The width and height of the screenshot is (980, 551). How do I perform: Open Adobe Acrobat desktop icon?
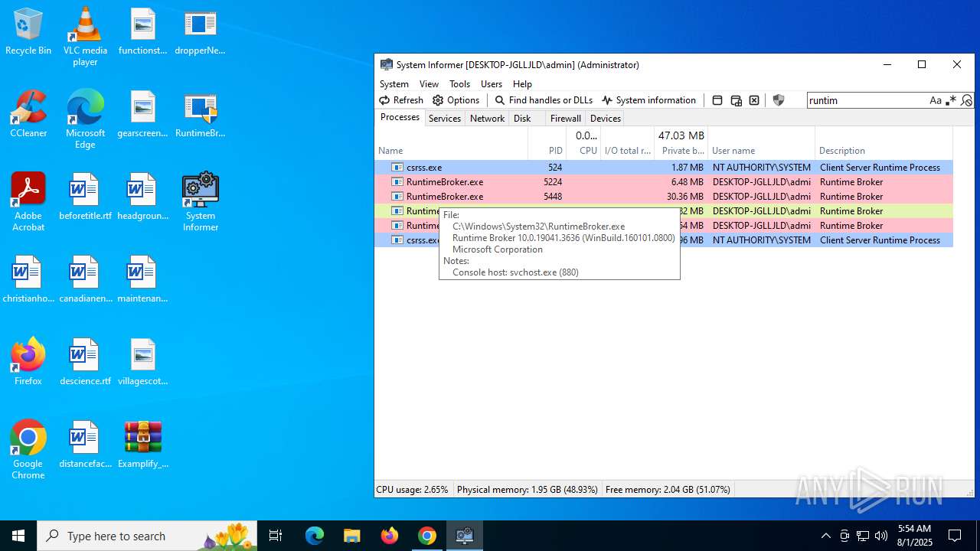click(x=28, y=203)
